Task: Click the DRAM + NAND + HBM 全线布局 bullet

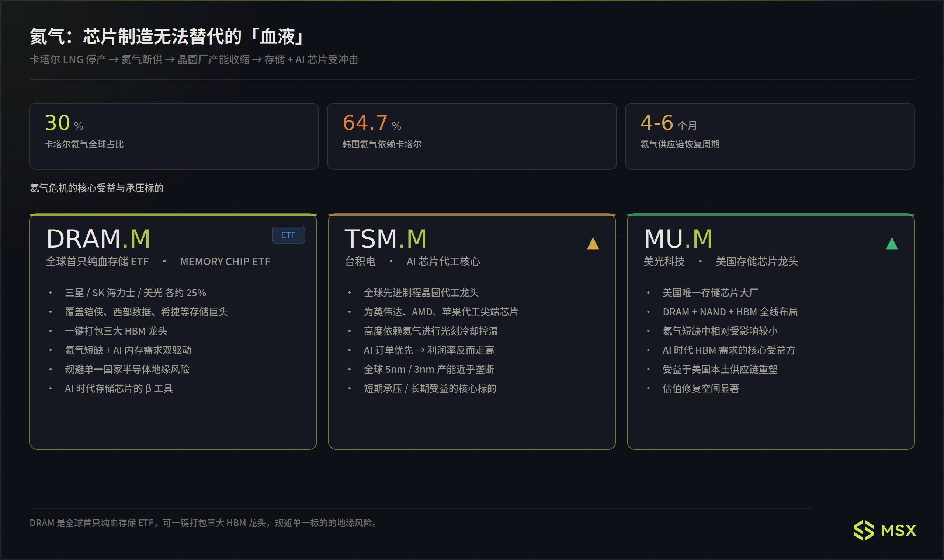Action: [730, 312]
